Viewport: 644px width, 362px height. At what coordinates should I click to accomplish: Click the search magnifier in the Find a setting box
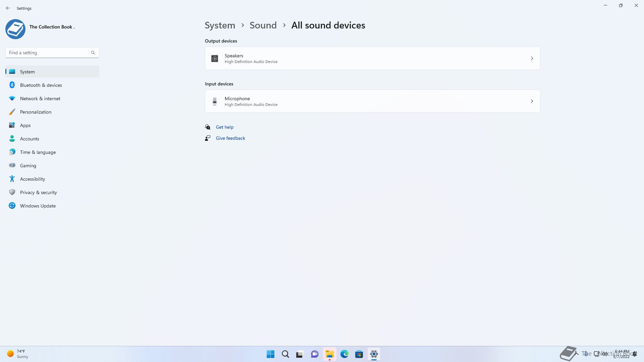[93, 53]
